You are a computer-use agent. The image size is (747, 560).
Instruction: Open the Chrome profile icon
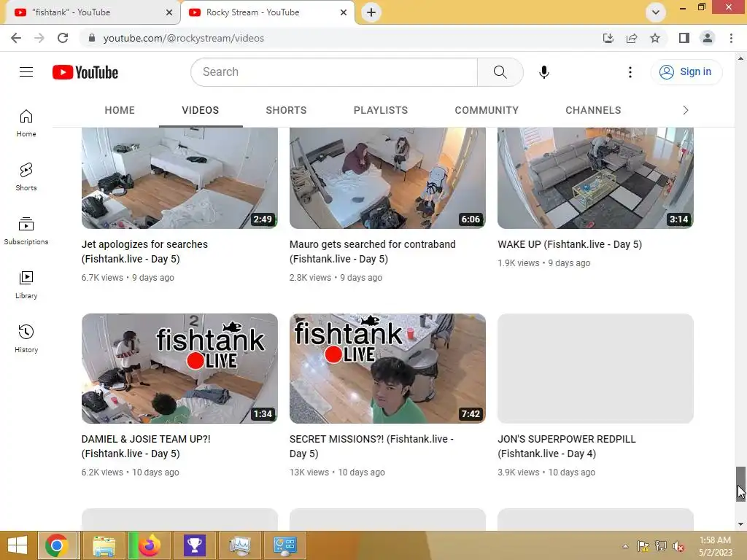pos(708,38)
